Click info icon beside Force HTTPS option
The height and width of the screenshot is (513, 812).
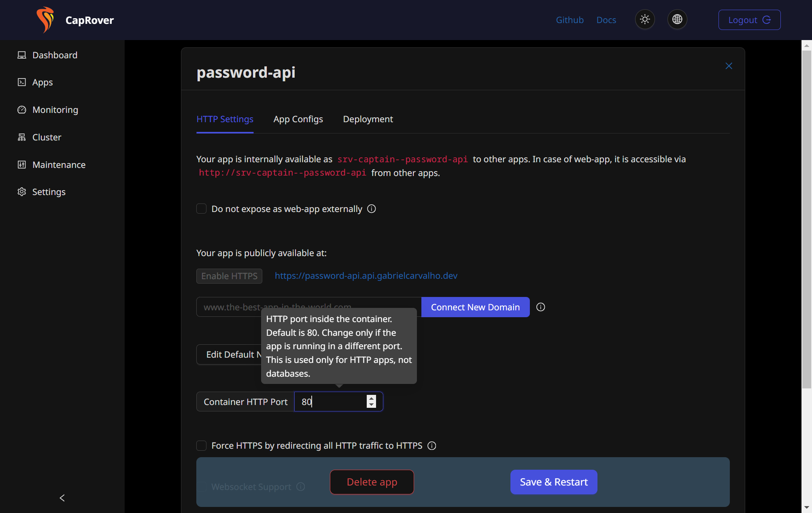point(432,445)
